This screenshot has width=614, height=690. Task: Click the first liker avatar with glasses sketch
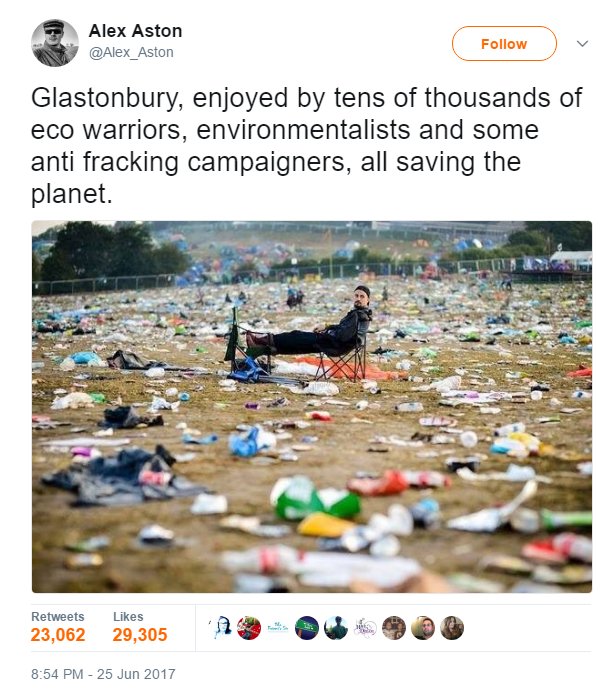pos(221,628)
